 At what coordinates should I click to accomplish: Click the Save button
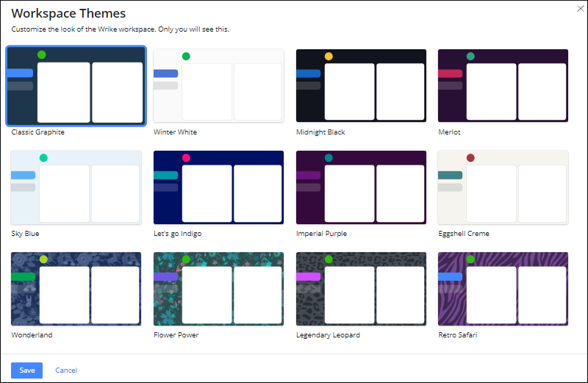click(x=26, y=371)
